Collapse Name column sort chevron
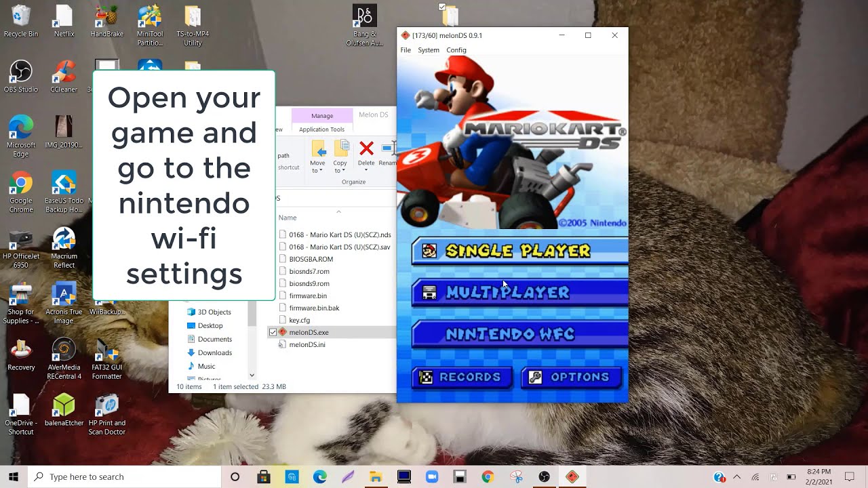 pos(338,211)
